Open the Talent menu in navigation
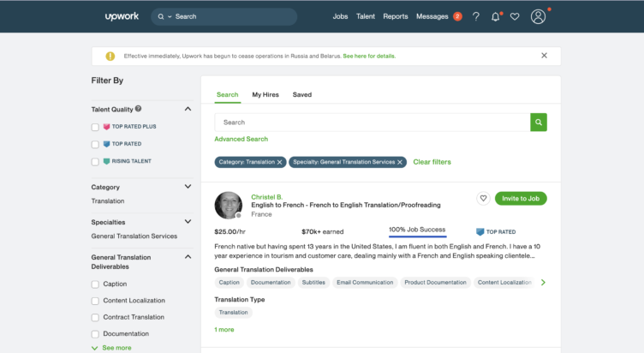Viewport: 644px width, 353px height. click(366, 16)
